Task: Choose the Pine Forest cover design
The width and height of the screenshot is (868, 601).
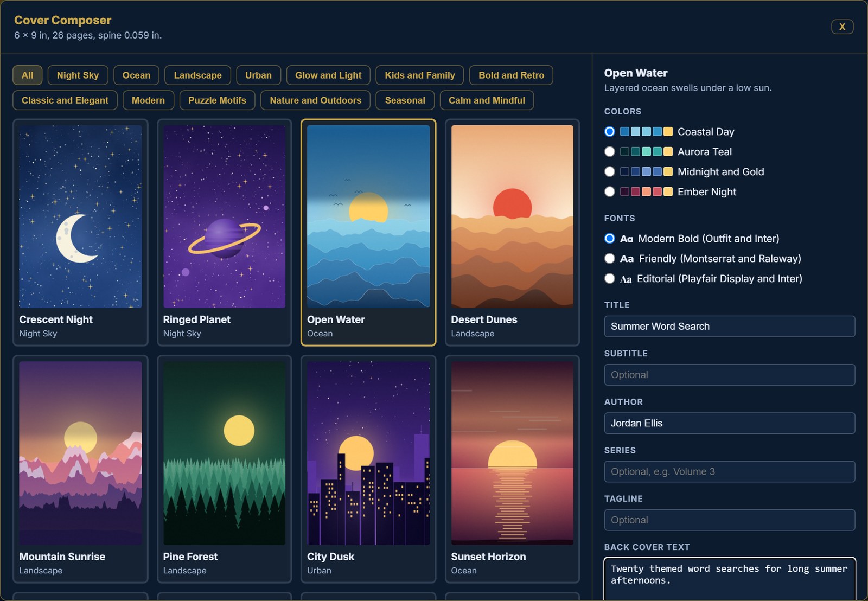Action: tap(224, 469)
